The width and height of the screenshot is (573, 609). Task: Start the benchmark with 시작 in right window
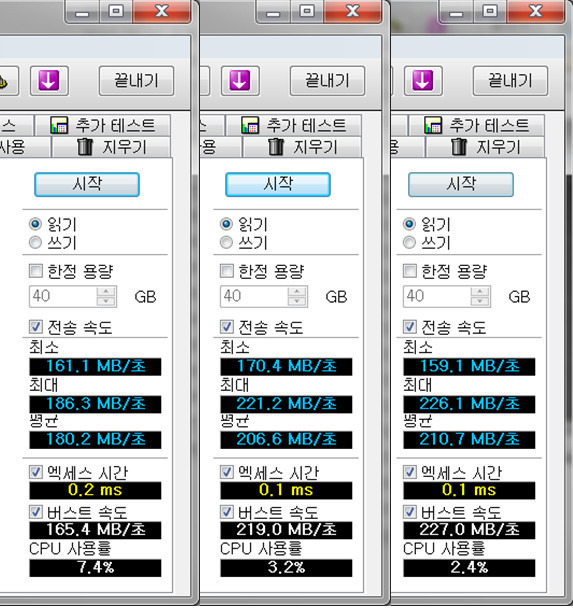pyautogui.click(x=461, y=184)
